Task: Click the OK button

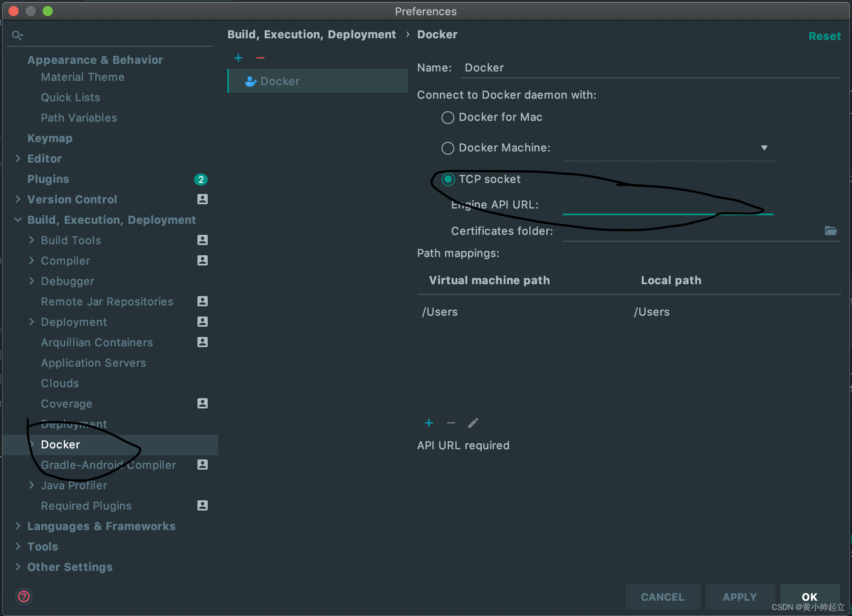Action: [810, 597]
